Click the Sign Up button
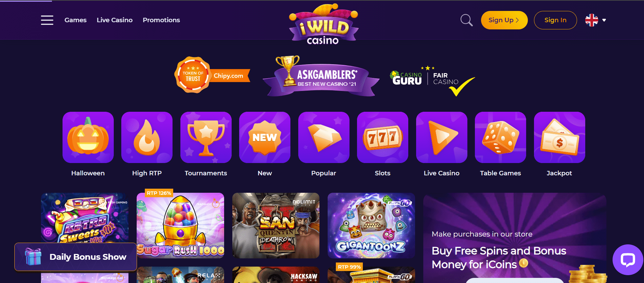The image size is (644, 283). click(x=504, y=20)
